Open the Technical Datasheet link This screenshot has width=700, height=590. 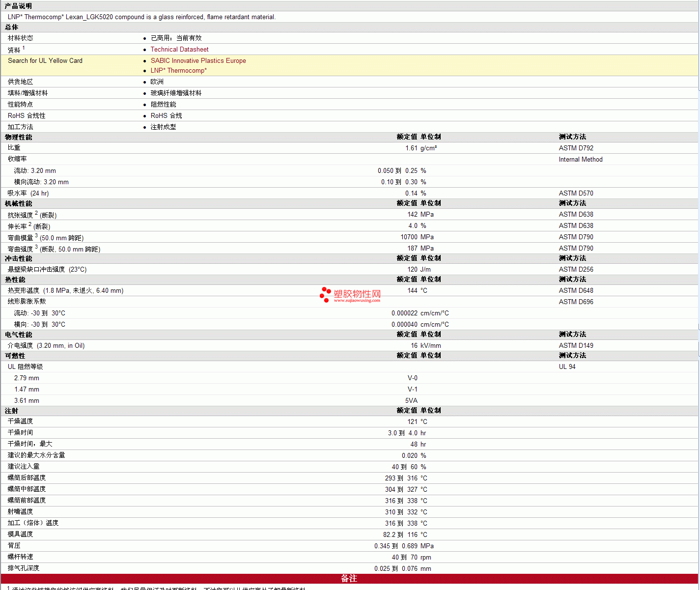click(x=179, y=50)
